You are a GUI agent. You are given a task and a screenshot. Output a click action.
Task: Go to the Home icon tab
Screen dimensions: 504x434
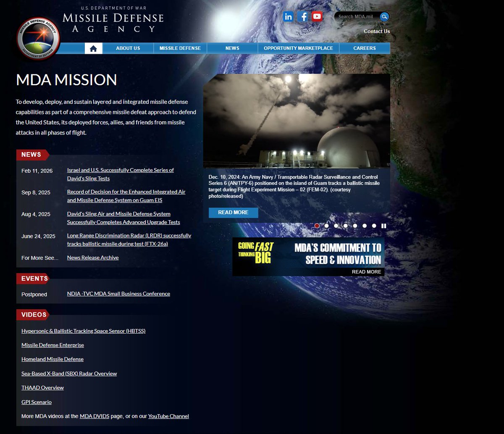point(93,48)
